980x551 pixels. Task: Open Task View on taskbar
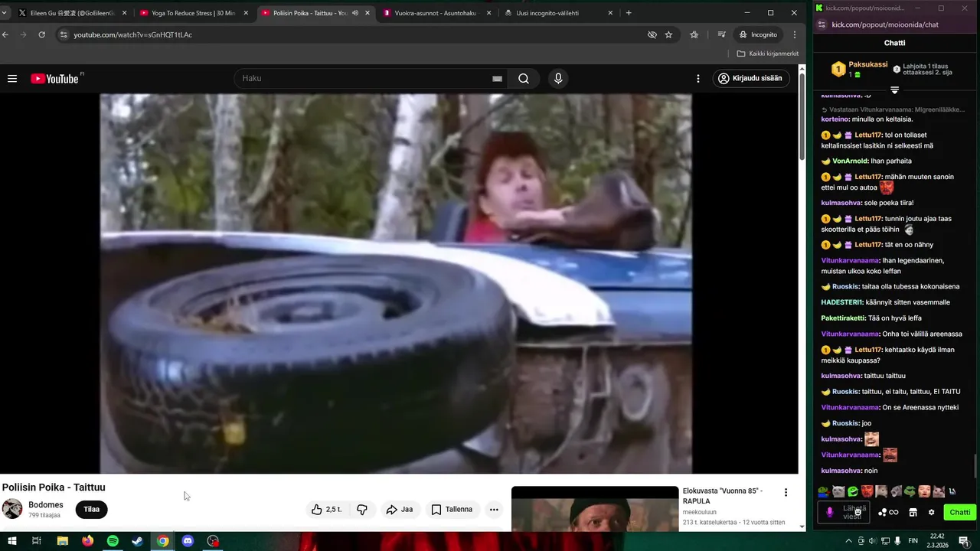[x=37, y=541]
